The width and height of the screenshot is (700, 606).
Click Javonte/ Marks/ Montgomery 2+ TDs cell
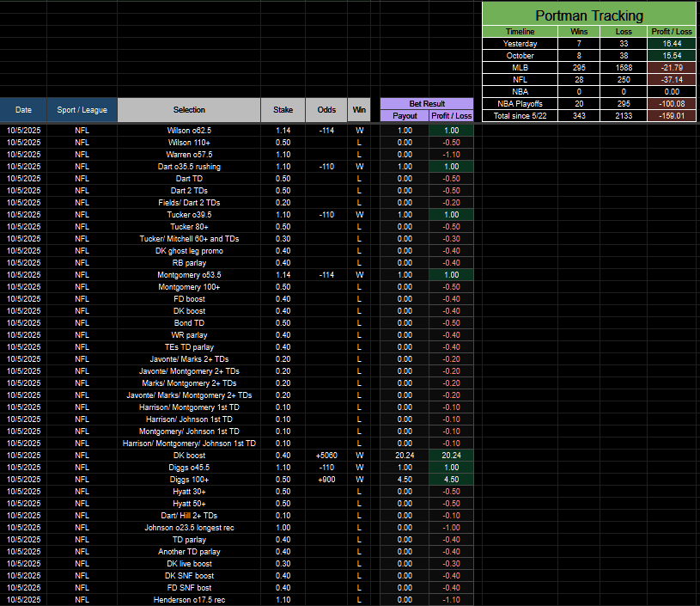click(x=189, y=395)
